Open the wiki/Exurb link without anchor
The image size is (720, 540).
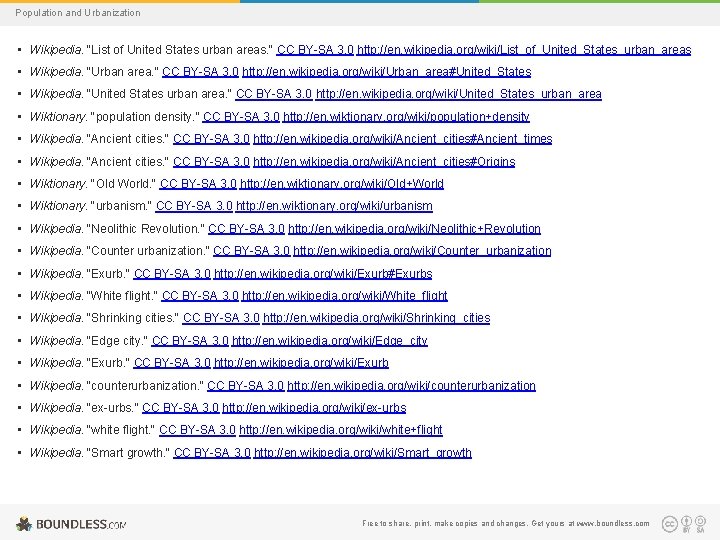301,363
